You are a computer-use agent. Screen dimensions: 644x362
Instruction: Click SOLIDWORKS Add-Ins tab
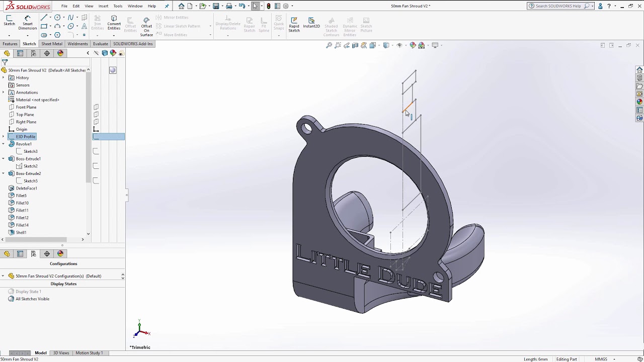133,44
